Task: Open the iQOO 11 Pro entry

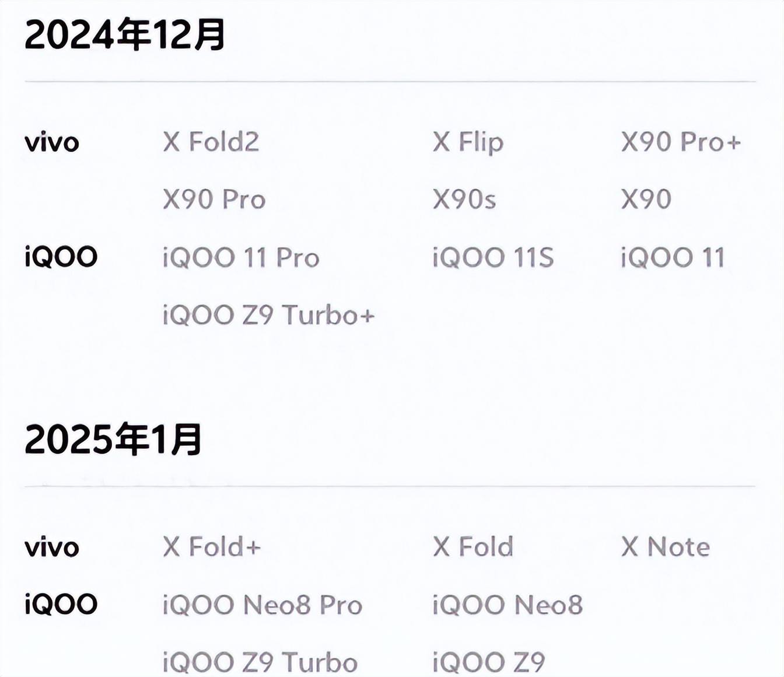Action: 241,257
